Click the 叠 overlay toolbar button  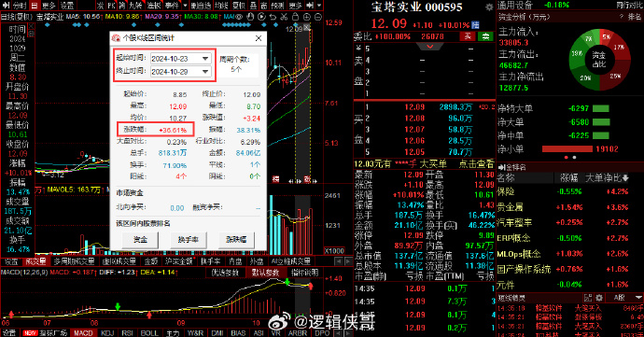[254, 6]
